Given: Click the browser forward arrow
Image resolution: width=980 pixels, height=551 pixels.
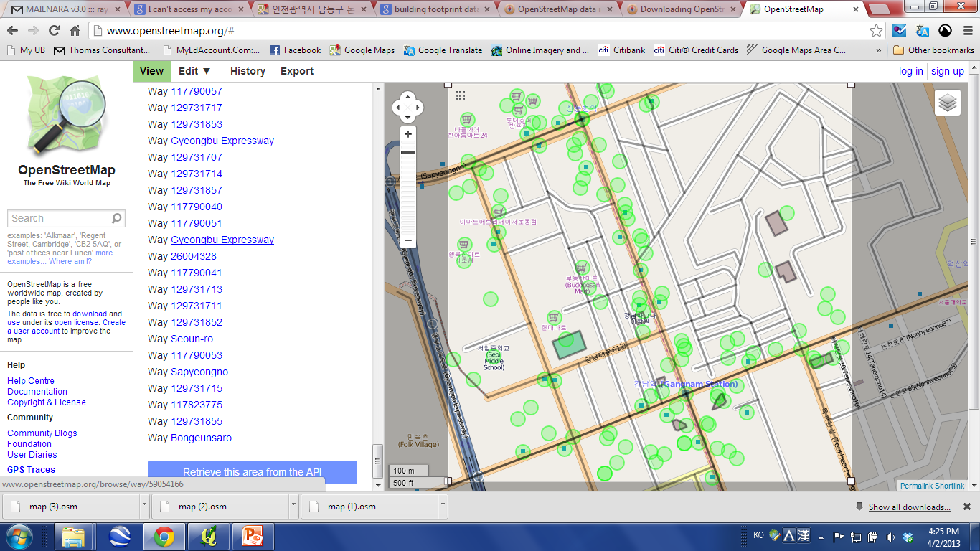Looking at the screenshot, I should [x=33, y=31].
